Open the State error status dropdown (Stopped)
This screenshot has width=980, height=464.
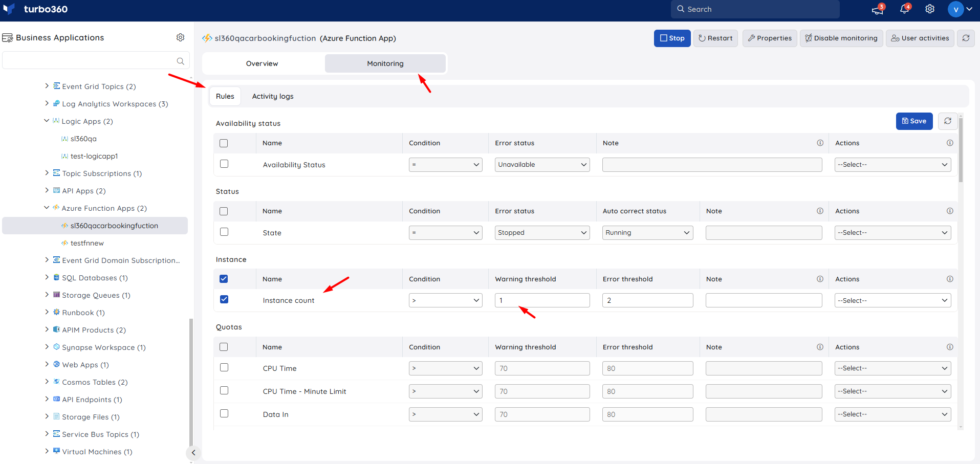[x=542, y=233]
